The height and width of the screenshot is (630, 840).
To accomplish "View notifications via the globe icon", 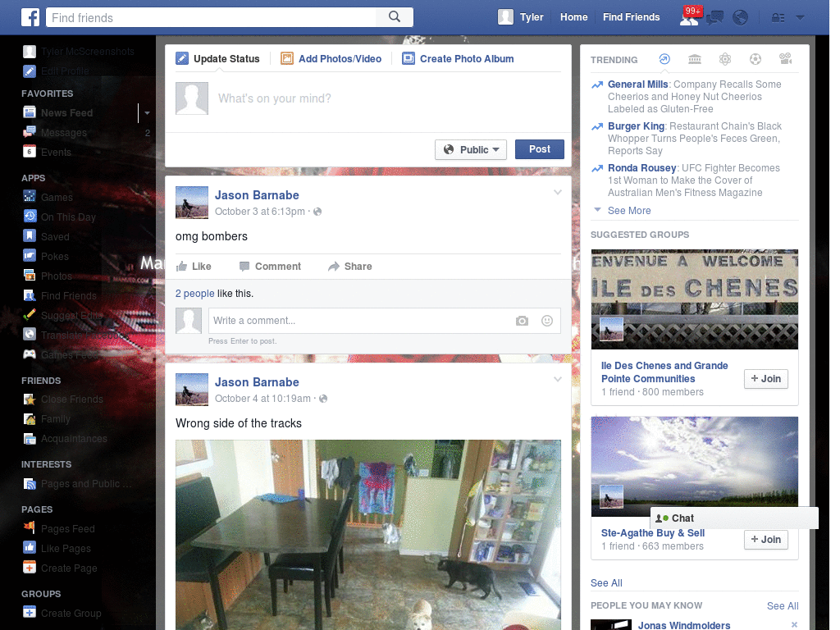I will [x=740, y=17].
